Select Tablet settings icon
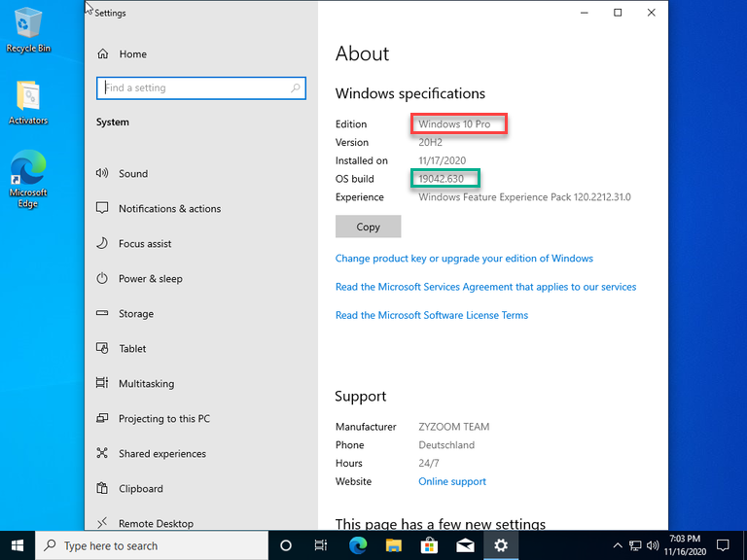Screen dimensions: 747x560 pos(102,348)
